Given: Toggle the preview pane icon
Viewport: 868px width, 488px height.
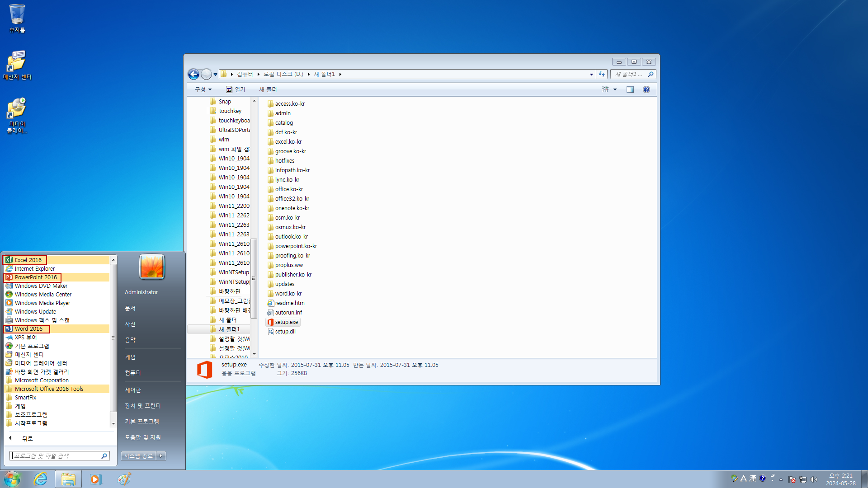Looking at the screenshot, I should tap(630, 89).
